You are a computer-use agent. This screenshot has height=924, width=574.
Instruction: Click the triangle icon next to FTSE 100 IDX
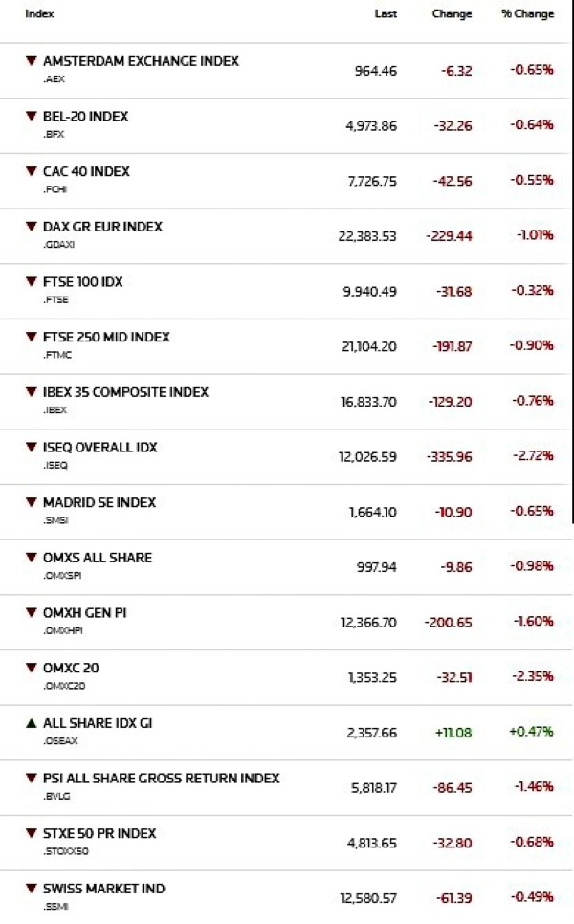(31, 282)
